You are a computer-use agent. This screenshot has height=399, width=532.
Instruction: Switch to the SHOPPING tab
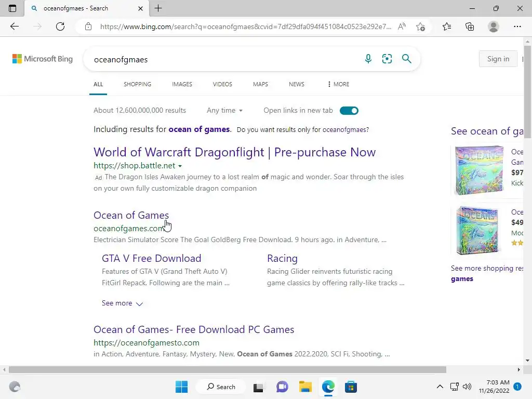[x=137, y=84]
